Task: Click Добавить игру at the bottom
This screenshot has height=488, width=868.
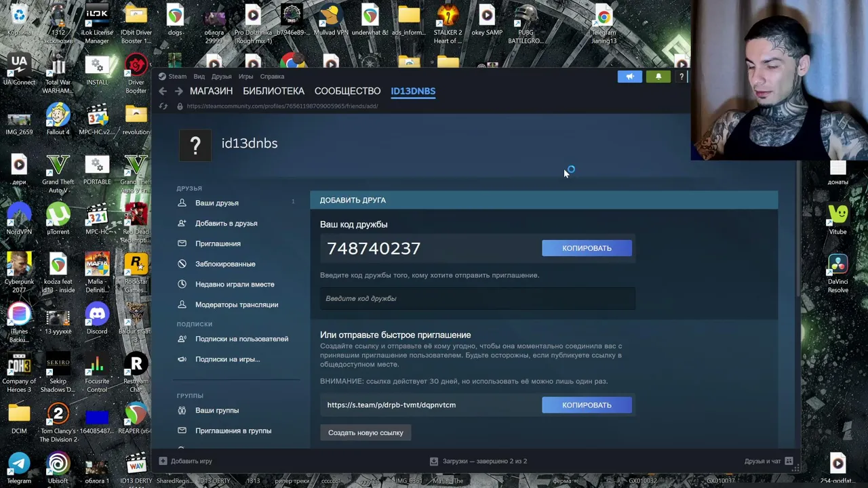Action: 185,461
